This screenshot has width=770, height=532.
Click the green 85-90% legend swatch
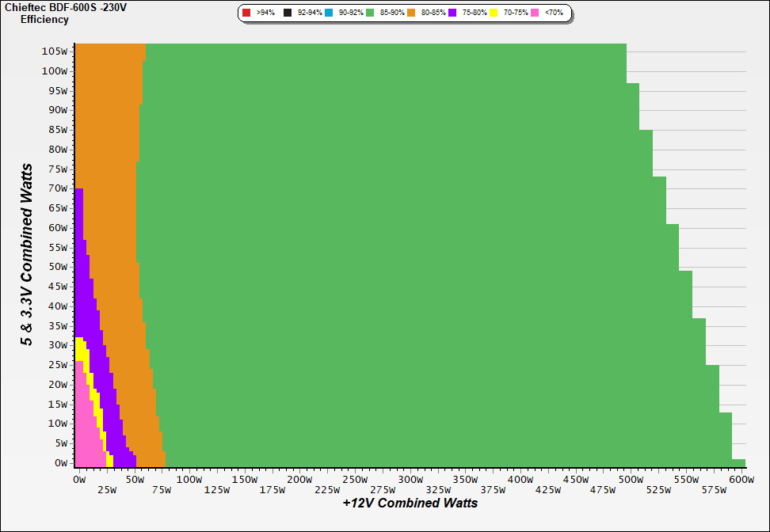(x=370, y=13)
